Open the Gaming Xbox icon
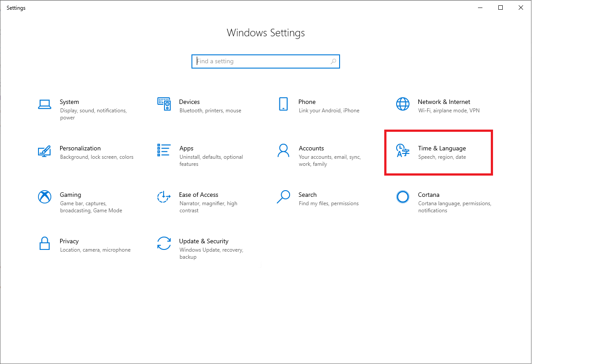The width and height of the screenshot is (604, 364). [45, 197]
